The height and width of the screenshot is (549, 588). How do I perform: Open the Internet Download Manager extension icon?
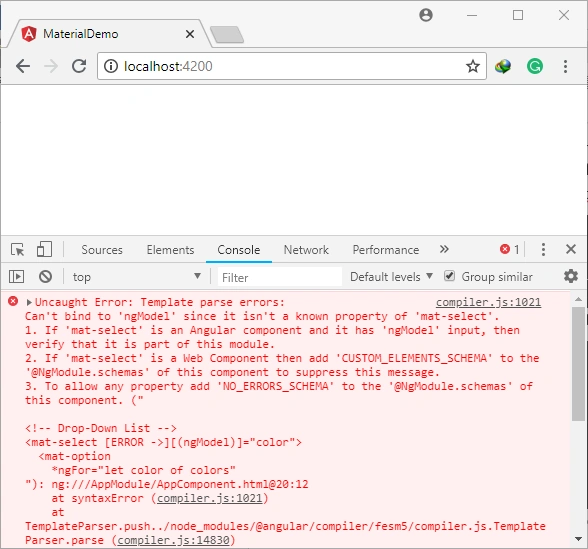[x=503, y=66]
